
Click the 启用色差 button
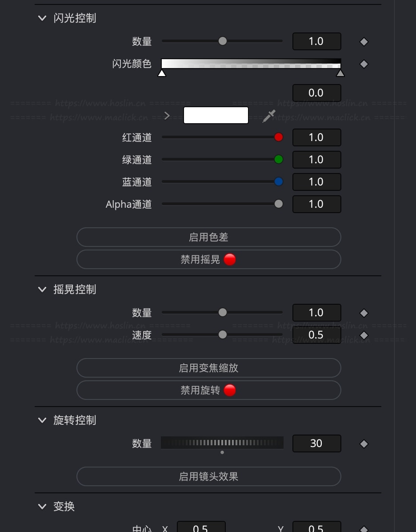click(x=208, y=238)
